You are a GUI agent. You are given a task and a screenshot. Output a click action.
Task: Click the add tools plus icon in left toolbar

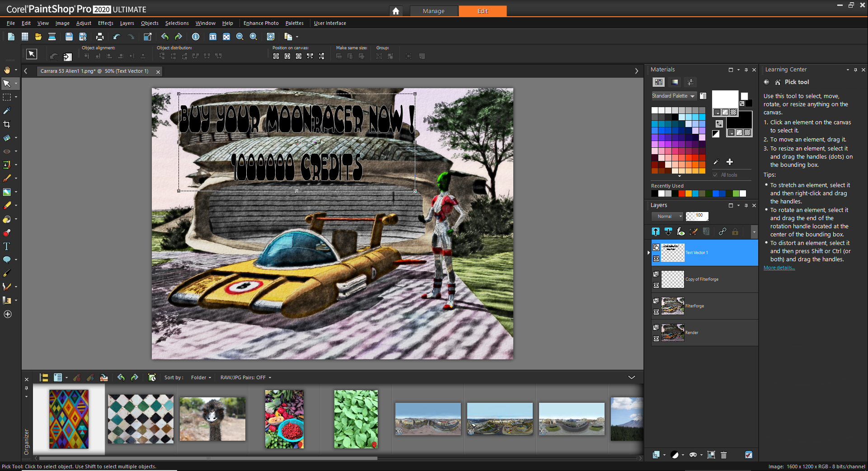[x=8, y=314]
